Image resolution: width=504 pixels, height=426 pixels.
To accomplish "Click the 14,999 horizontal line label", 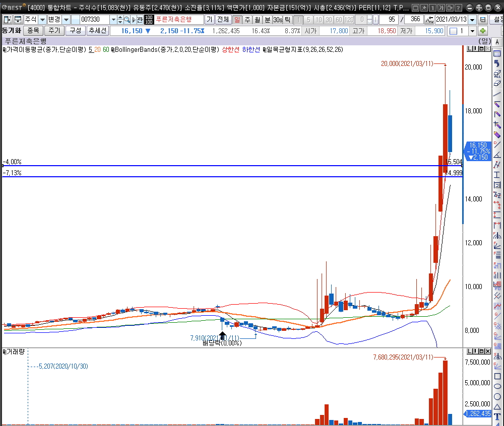I will 455,173.
